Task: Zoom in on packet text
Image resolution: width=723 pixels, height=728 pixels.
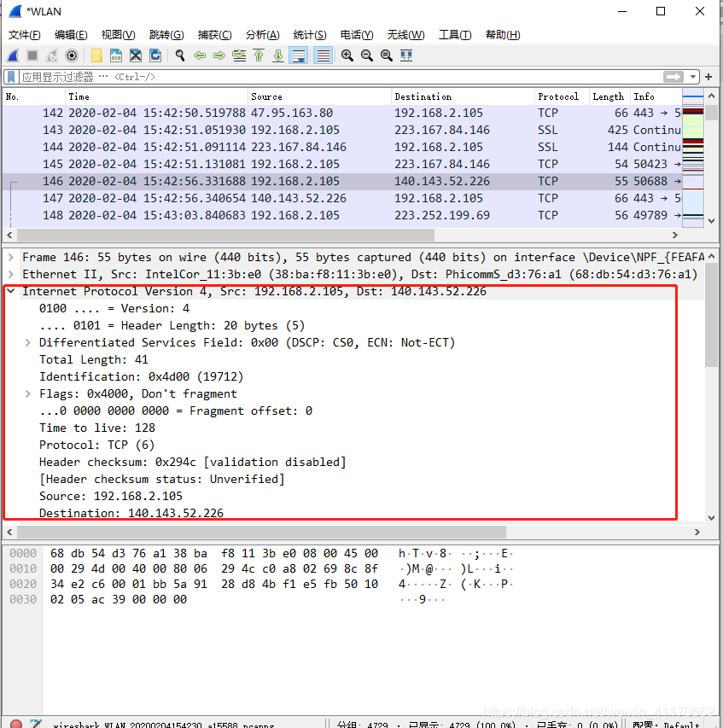Action: [x=347, y=55]
